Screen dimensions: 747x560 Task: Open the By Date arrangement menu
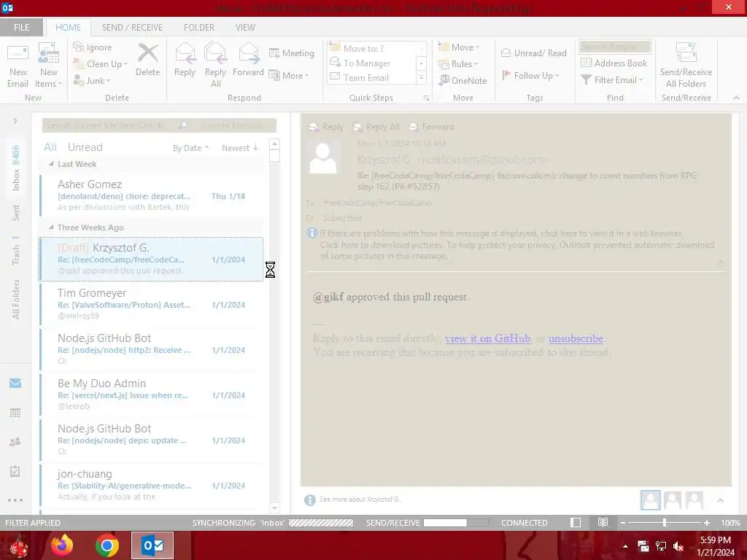[x=190, y=148]
